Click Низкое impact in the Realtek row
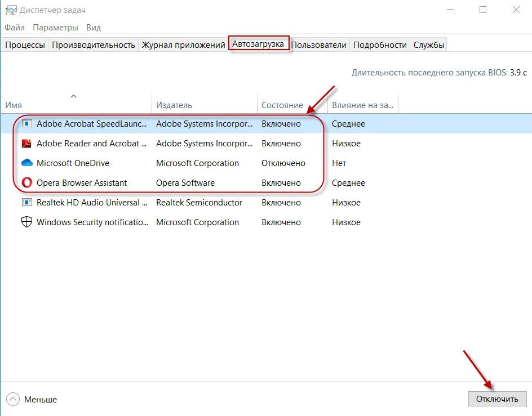Viewport: 532px width, 416px height. (346, 203)
